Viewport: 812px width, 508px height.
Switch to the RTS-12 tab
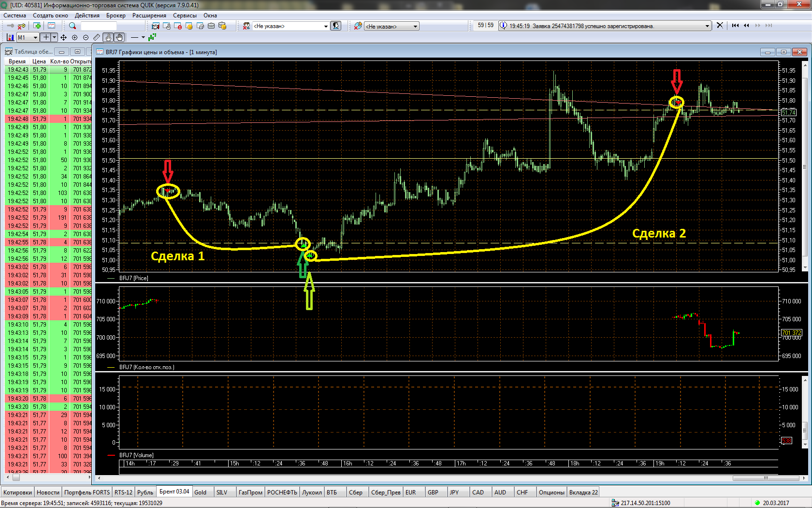coord(123,493)
